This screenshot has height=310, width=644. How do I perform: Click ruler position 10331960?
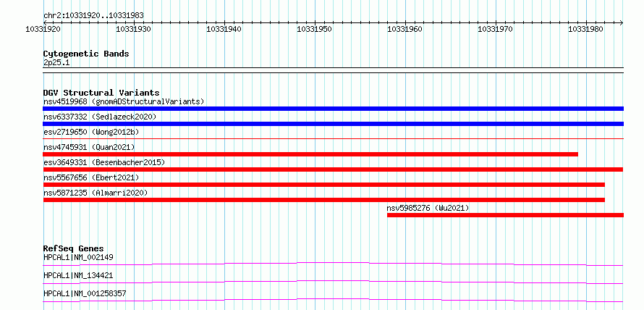405,29
